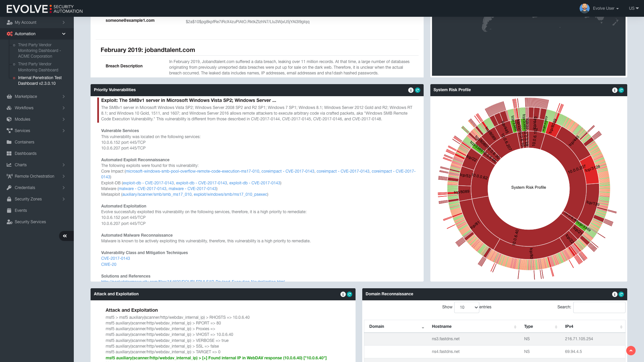Expand the US region dropdown
This screenshot has width=644, height=362.
(x=633, y=8)
